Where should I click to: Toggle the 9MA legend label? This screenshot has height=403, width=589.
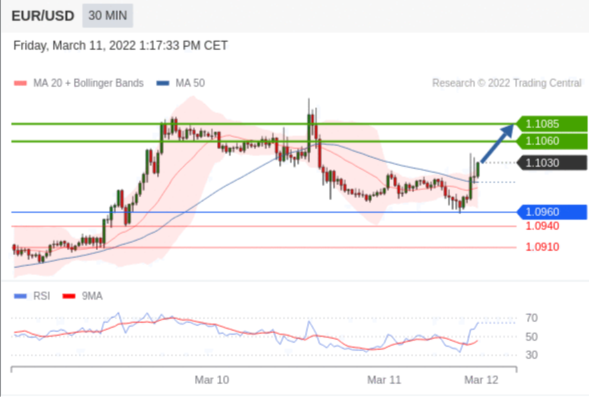(92, 296)
